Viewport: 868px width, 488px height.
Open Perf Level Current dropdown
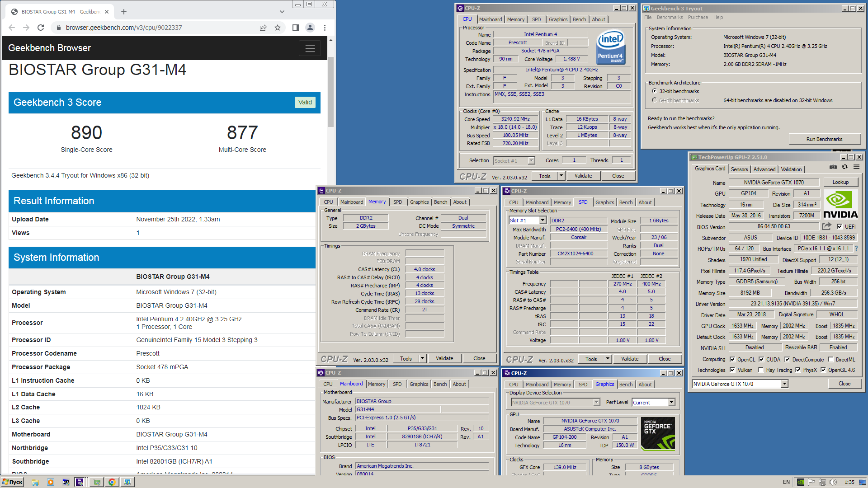click(671, 403)
